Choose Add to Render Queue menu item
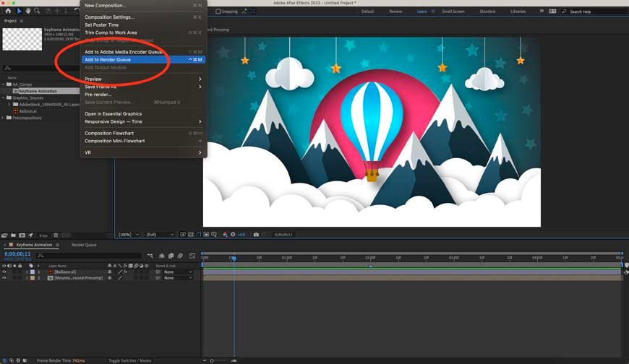Image resolution: width=629 pixels, height=364 pixels. 143,60
